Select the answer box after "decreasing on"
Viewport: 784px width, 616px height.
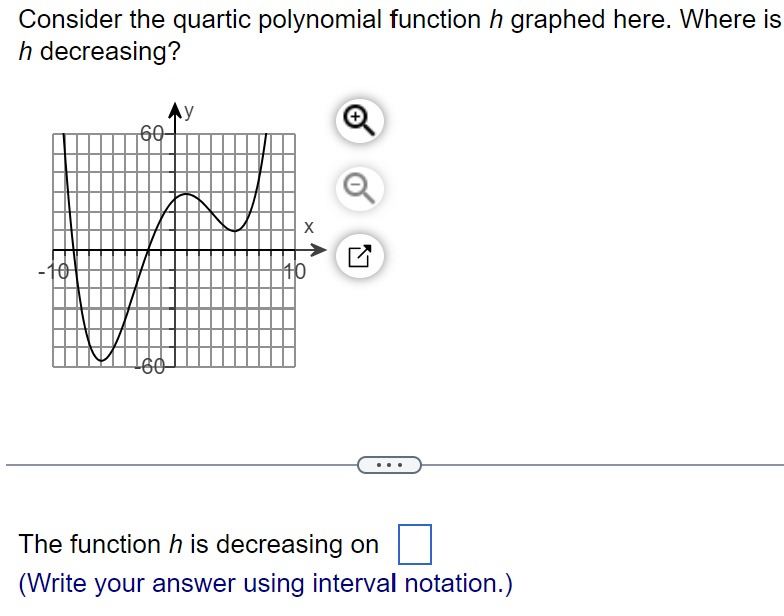click(414, 544)
